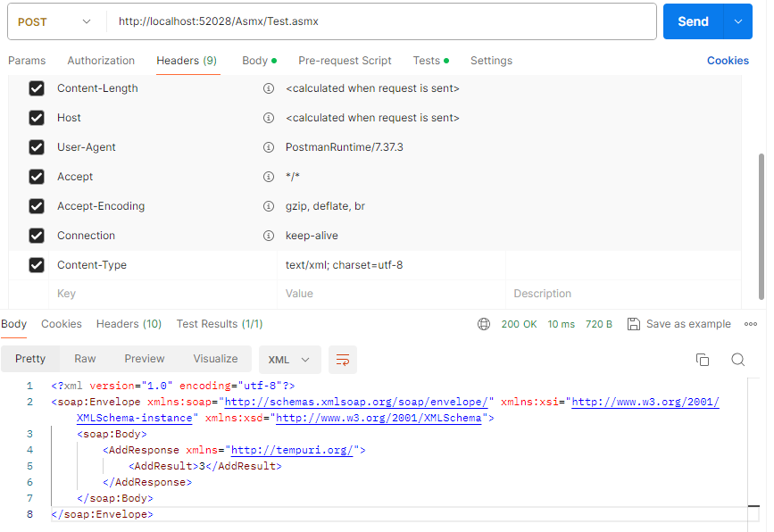The height and width of the screenshot is (532, 774).
Task: Toggle the wrap lines icon
Action: pyautogui.click(x=343, y=360)
